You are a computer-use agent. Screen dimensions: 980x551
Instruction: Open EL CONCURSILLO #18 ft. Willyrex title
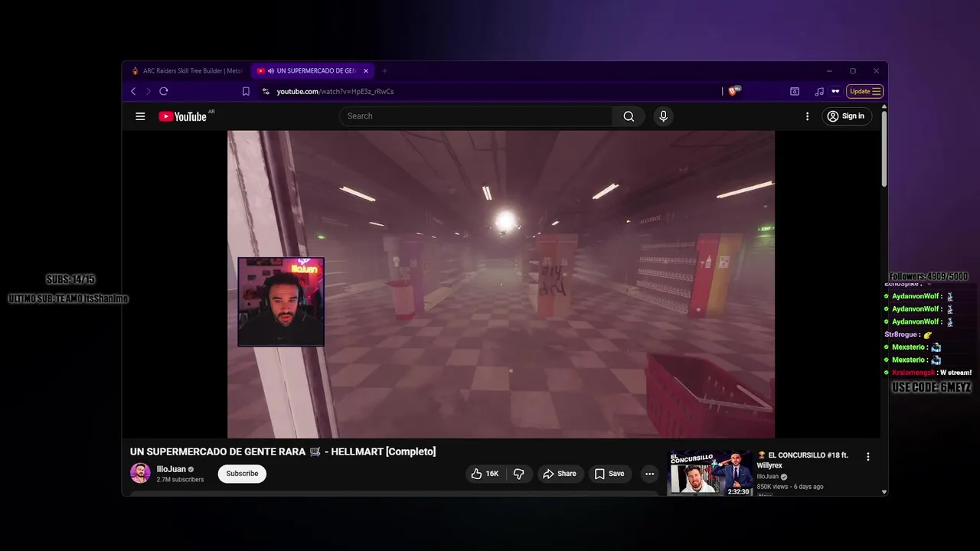pyautogui.click(x=803, y=460)
